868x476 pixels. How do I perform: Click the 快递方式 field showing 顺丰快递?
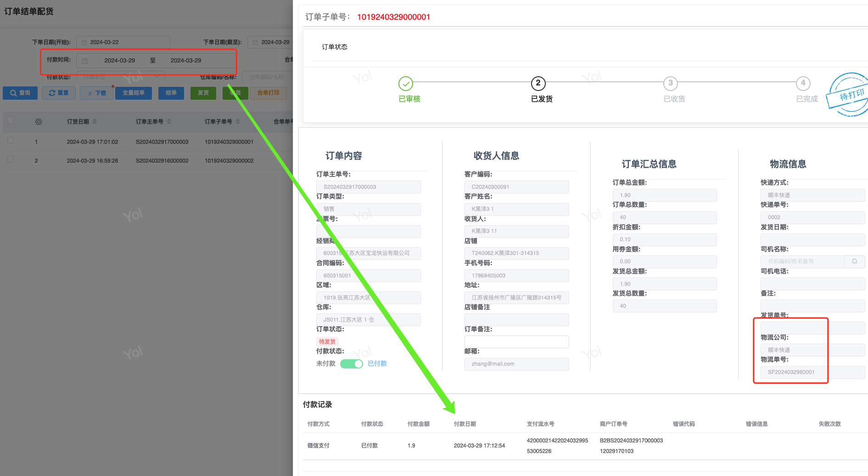pos(812,195)
